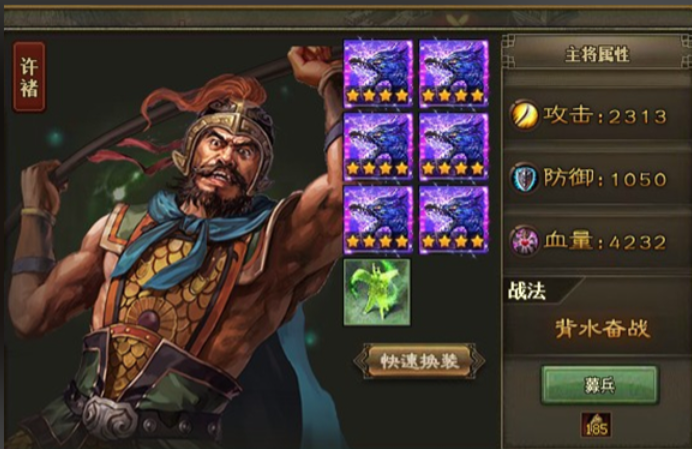The image size is (692, 449).
Task: Open the 主将属性 panel header
Action: pos(597,54)
